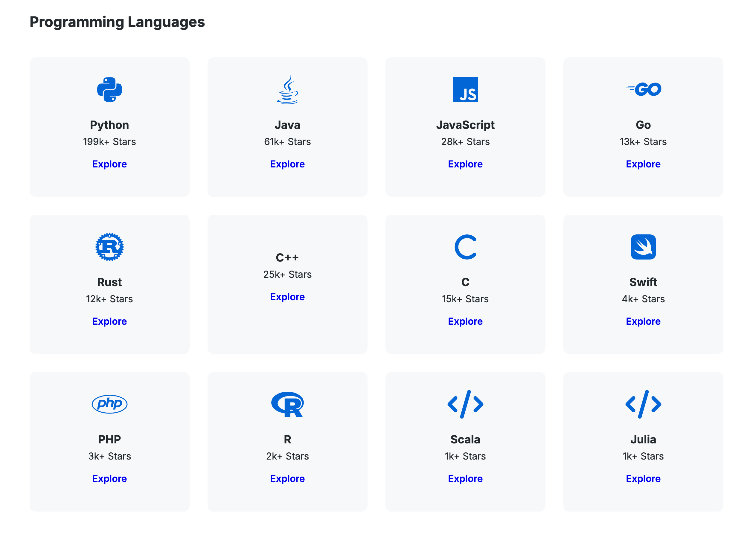Click the Java coffee cup icon
This screenshot has width=756, height=534.
[287, 90]
